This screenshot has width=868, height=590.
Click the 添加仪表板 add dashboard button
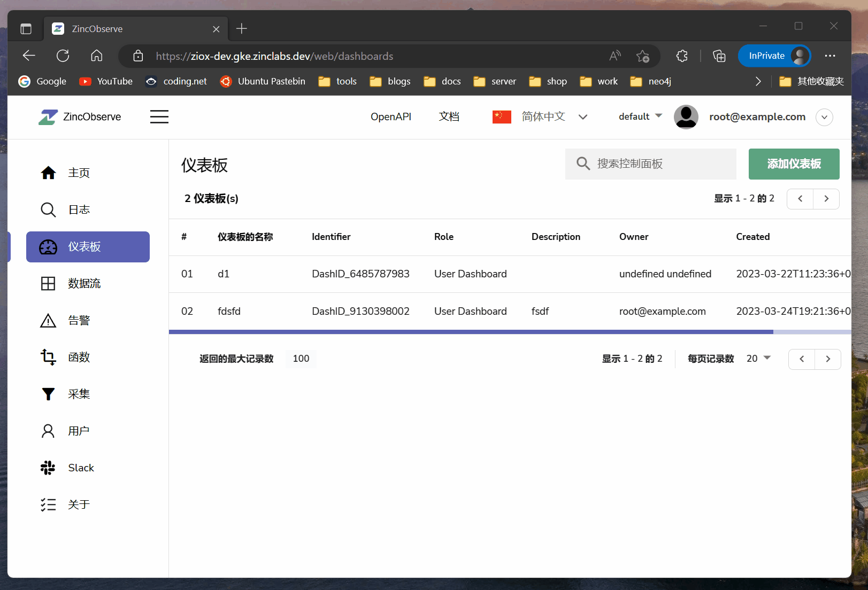[794, 164]
